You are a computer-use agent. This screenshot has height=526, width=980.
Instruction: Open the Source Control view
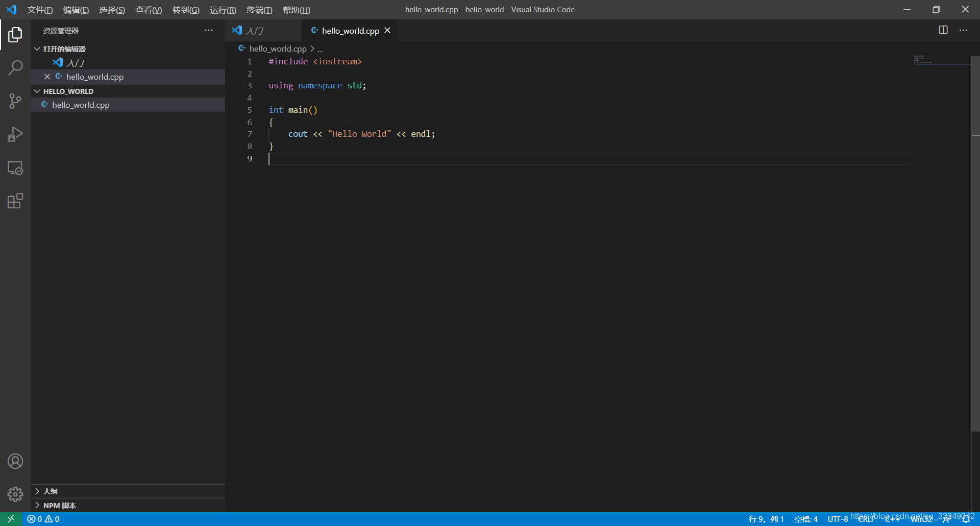click(15, 101)
